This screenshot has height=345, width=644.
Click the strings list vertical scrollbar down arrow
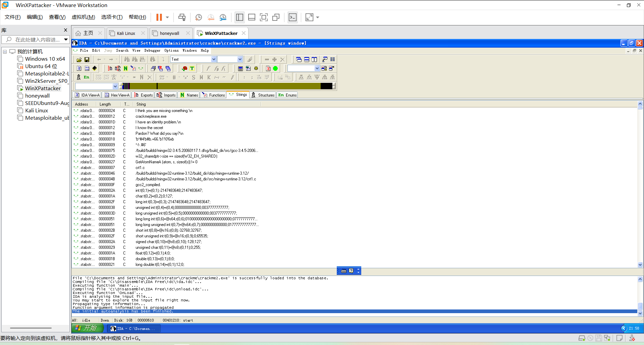pos(640,265)
